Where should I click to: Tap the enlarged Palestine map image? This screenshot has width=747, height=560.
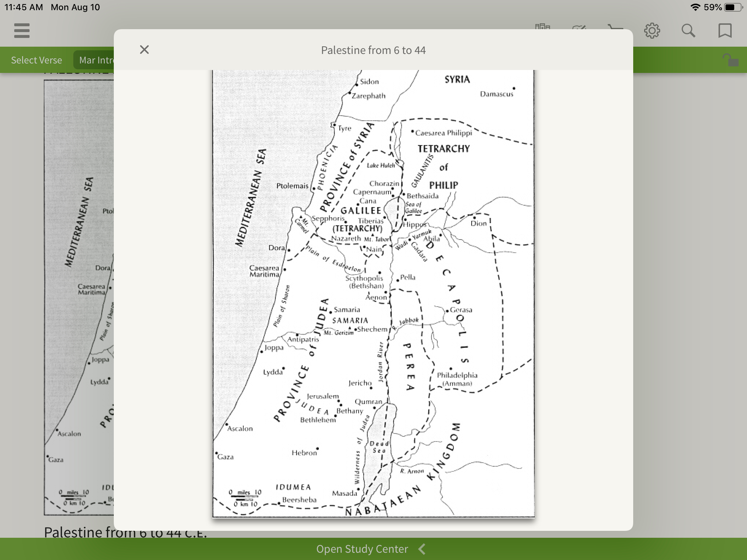(373, 293)
